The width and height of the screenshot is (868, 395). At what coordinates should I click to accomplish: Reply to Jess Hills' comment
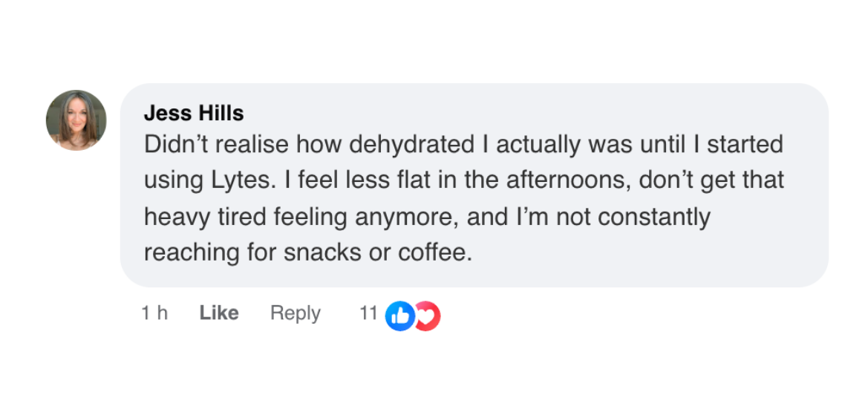(295, 313)
